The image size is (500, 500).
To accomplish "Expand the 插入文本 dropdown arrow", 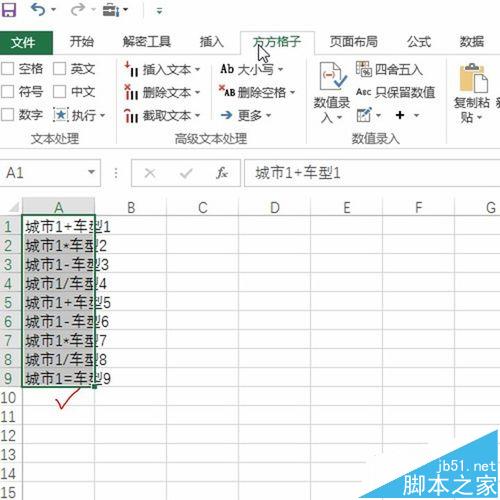I will click(x=197, y=69).
